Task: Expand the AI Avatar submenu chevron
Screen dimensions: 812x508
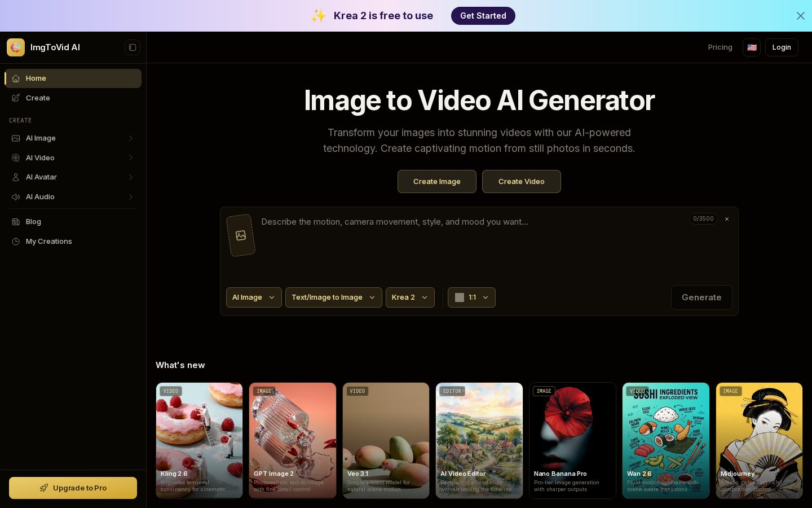Action: 131,177
